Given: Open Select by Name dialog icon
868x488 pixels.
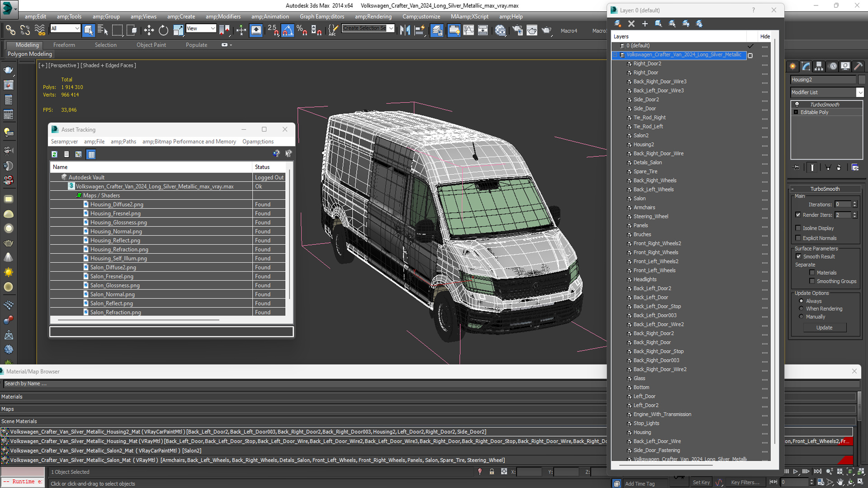Looking at the screenshot, I should pos(103,30).
